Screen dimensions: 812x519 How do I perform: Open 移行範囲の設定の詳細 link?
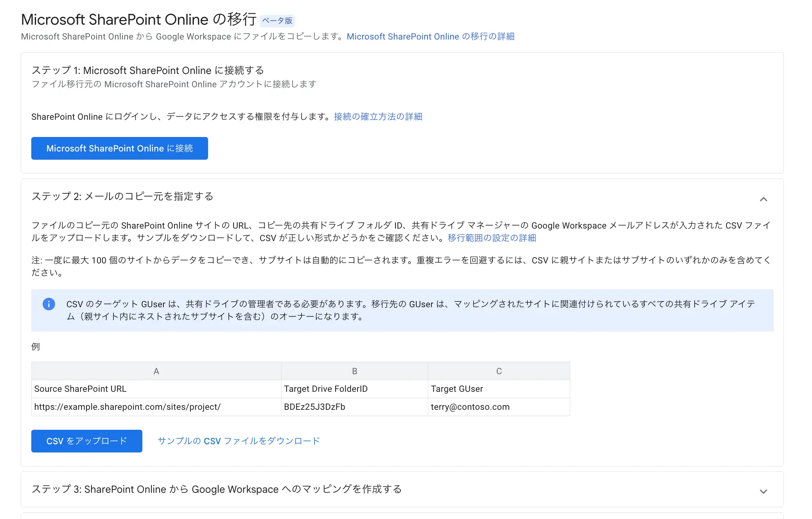click(x=492, y=238)
